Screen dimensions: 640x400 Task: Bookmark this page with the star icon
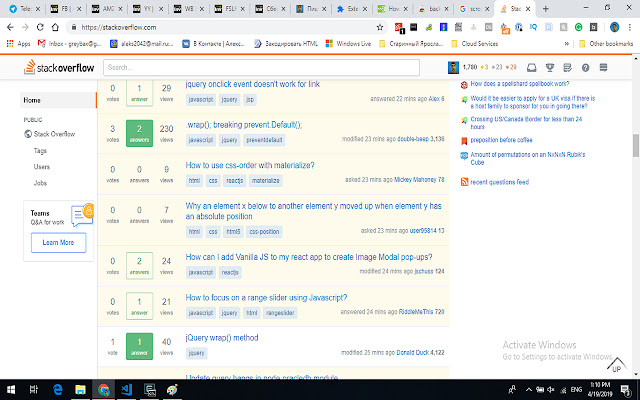(x=380, y=27)
